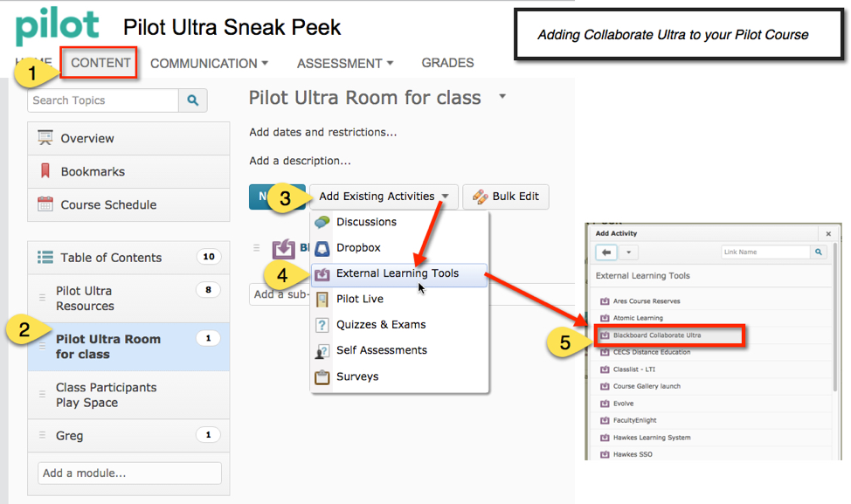The height and width of the screenshot is (504, 851).
Task: Click the Bulk Edit button
Action: coord(506,197)
